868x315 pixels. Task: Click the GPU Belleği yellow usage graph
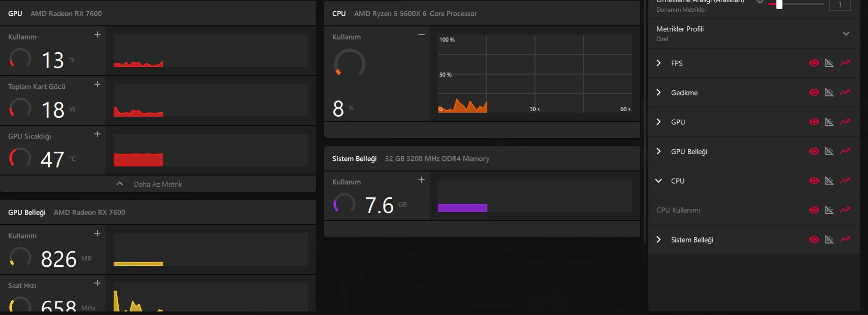pyautogui.click(x=211, y=250)
